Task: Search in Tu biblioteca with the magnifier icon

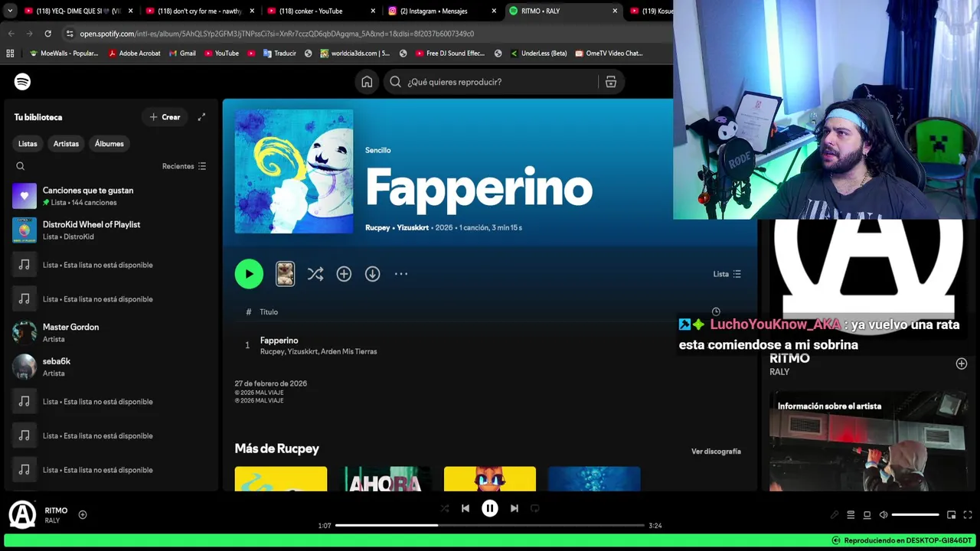Action: (x=21, y=166)
